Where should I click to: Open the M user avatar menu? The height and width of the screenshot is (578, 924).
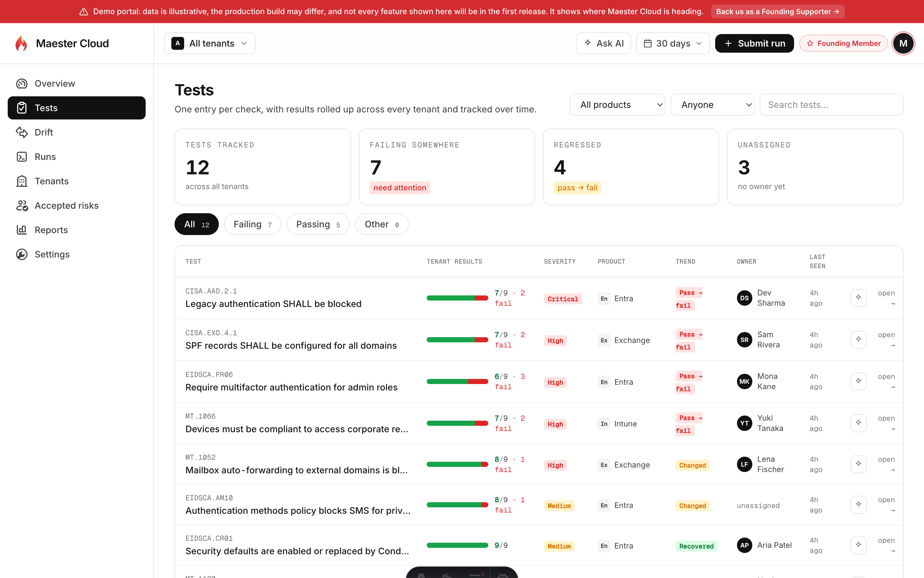(903, 43)
